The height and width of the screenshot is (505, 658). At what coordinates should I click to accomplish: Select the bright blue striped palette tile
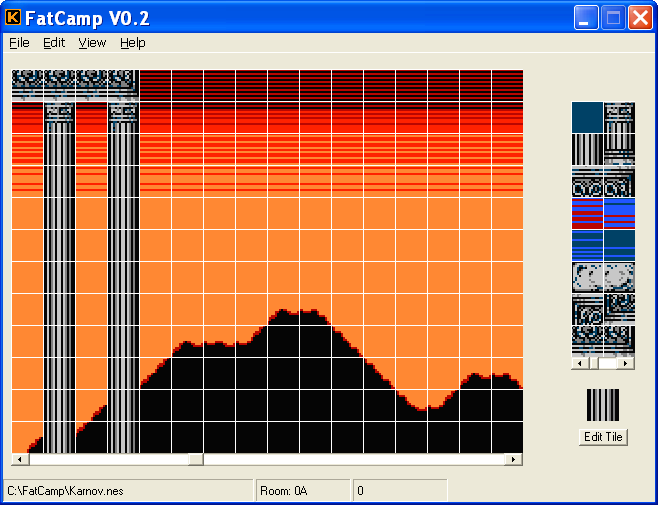tap(619, 213)
